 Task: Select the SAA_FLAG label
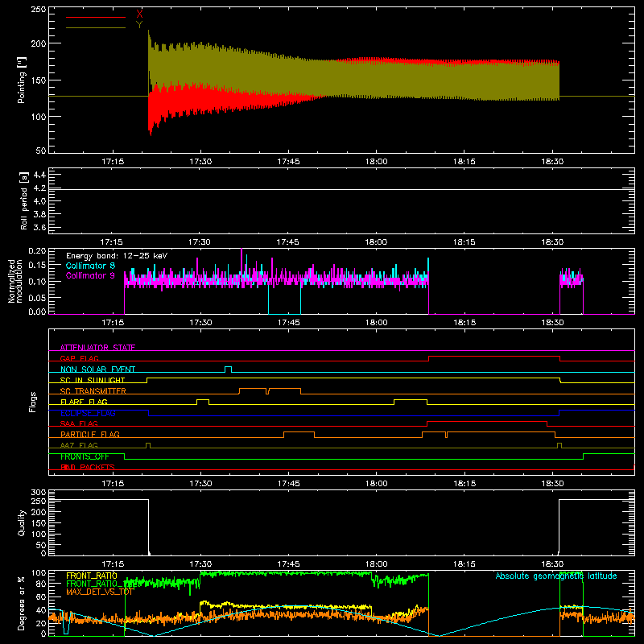click(x=79, y=423)
